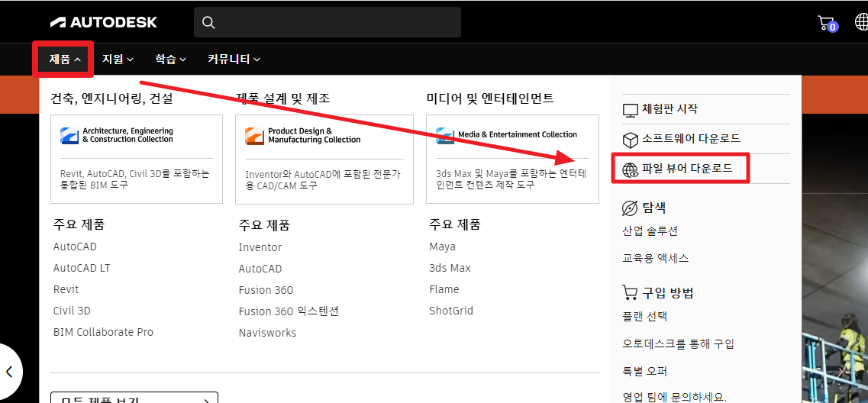The width and height of the screenshot is (868, 403).
Task: Click the 미디어 및 엔터테인먼트 heading
Action: click(490, 98)
